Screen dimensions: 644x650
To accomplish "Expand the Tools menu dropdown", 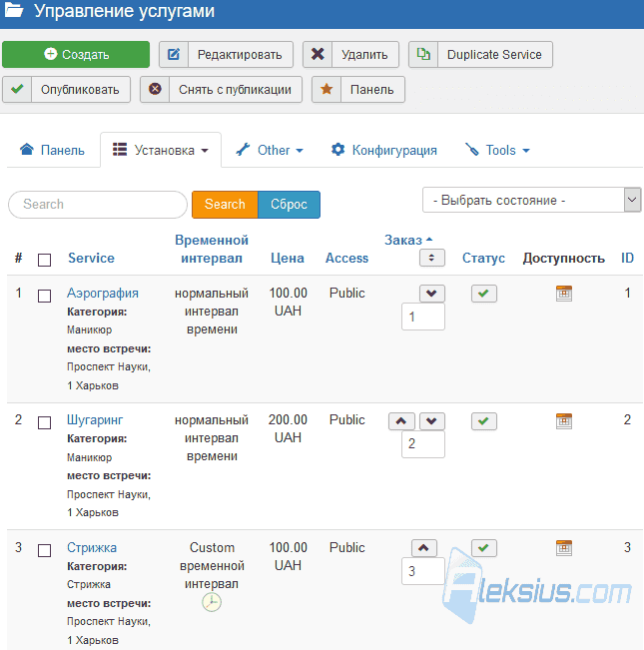I will 497,150.
